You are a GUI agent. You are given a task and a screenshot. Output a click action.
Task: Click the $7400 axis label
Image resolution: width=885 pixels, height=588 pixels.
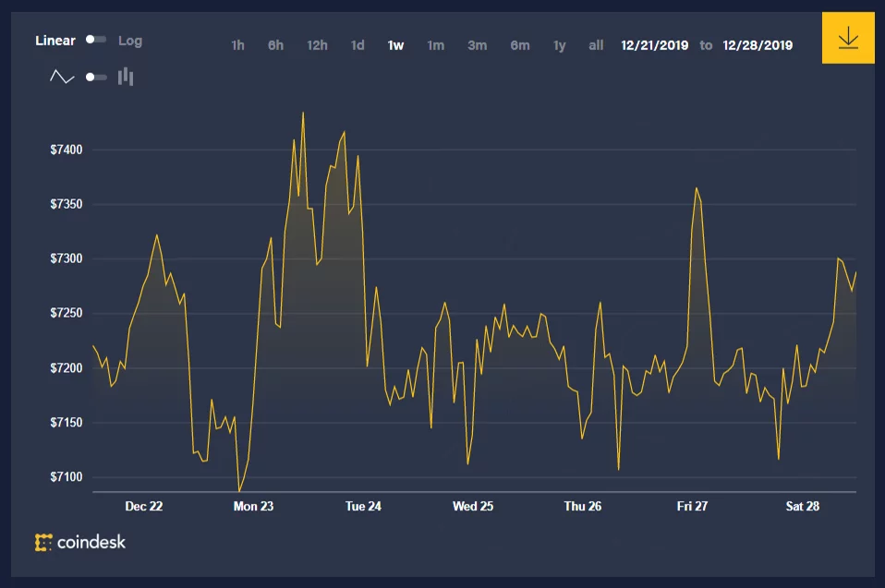pyautogui.click(x=66, y=150)
